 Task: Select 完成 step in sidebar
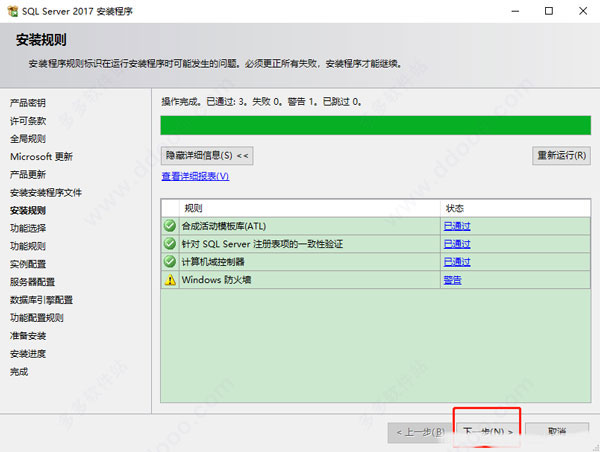pyautogui.click(x=19, y=372)
